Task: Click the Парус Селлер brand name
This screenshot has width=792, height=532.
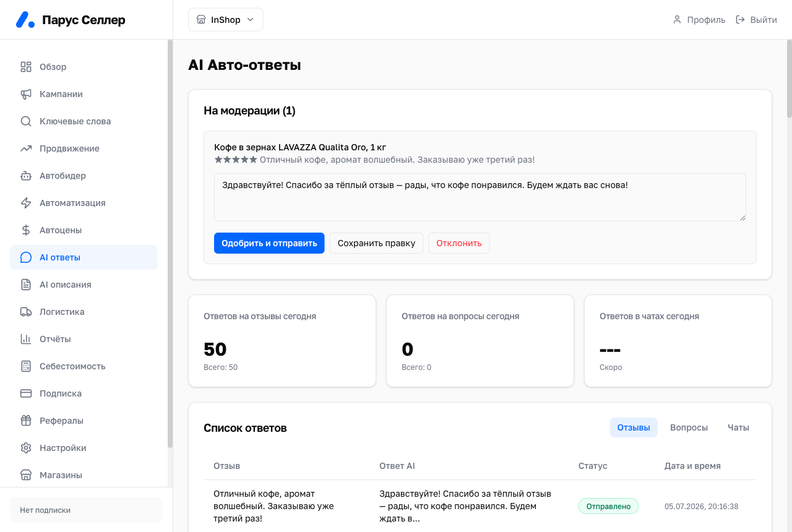Action: tap(84, 20)
